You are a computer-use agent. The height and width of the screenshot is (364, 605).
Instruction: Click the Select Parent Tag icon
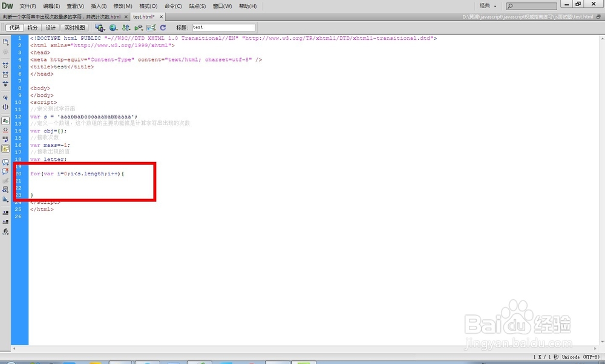pyautogui.click(x=5, y=98)
